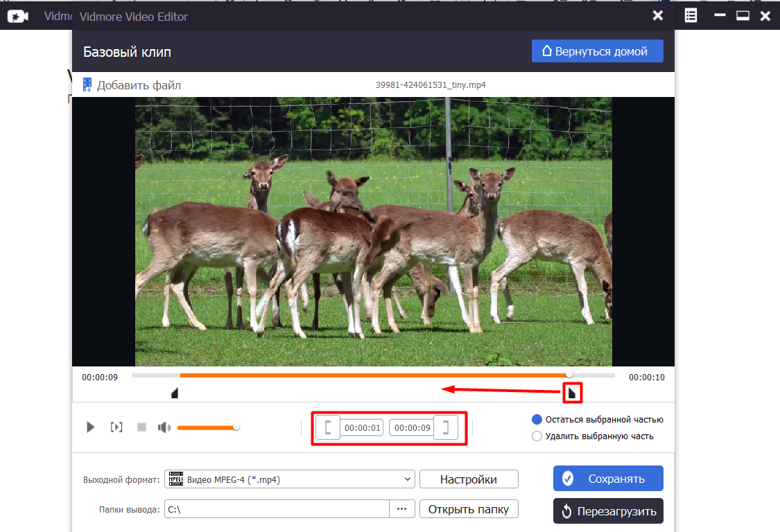Click the left trim marker on the timeline

pos(175,393)
